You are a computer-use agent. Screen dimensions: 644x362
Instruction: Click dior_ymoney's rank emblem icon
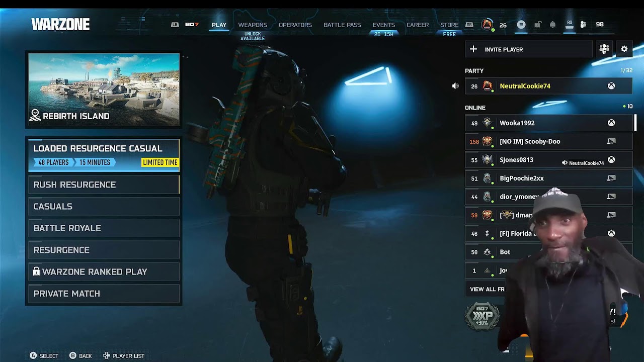487,197
